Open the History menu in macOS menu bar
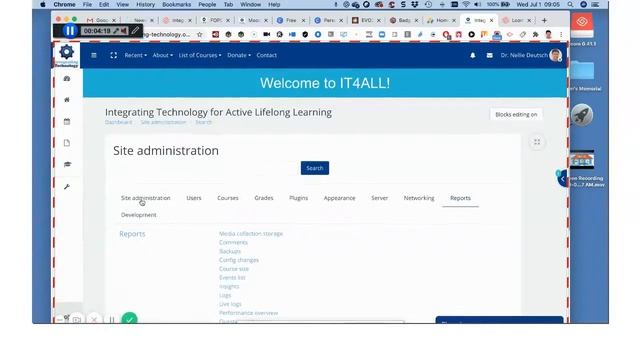 pos(145,4)
